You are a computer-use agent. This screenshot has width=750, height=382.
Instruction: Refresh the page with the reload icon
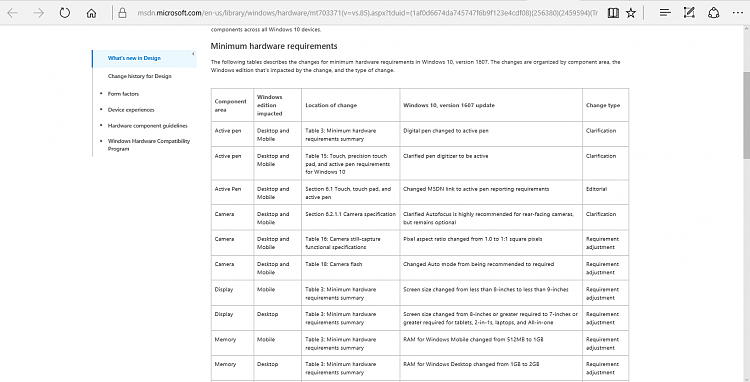pyautogui.click(x=65, y=13)
